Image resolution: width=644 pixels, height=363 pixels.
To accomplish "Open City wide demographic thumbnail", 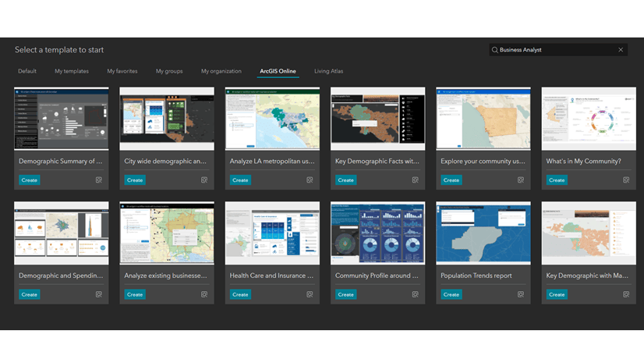I will click(167, 119).
